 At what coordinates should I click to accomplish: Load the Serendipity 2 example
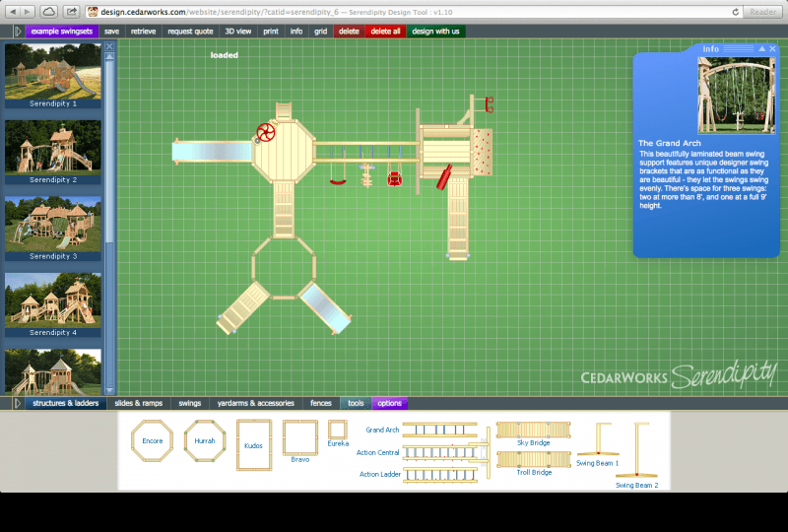[x=53, y=152]
